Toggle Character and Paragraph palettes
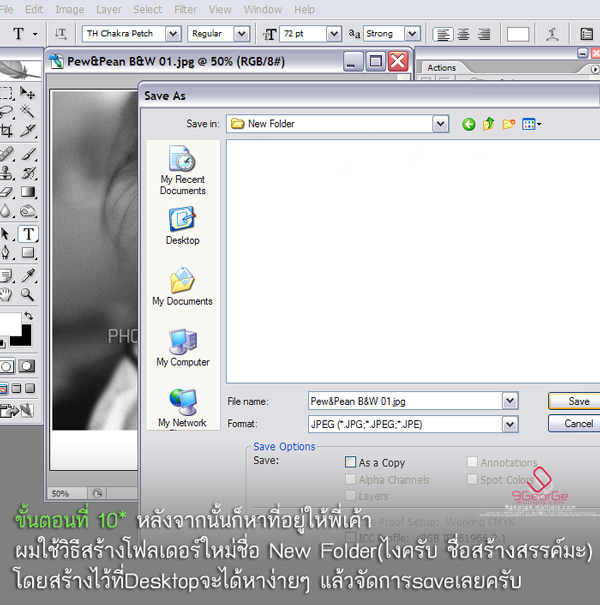This screenshot has height=605, width=600. (x=586, y=34)
